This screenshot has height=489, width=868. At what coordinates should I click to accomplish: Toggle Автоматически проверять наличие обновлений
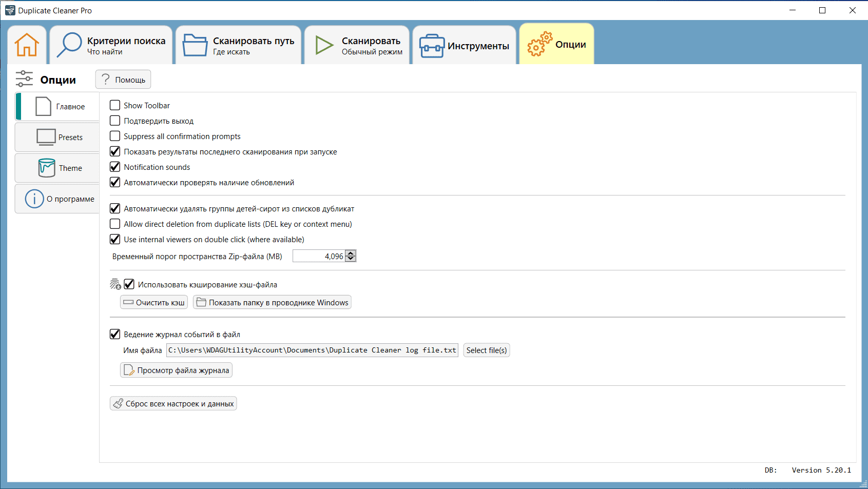pos(115,182)
